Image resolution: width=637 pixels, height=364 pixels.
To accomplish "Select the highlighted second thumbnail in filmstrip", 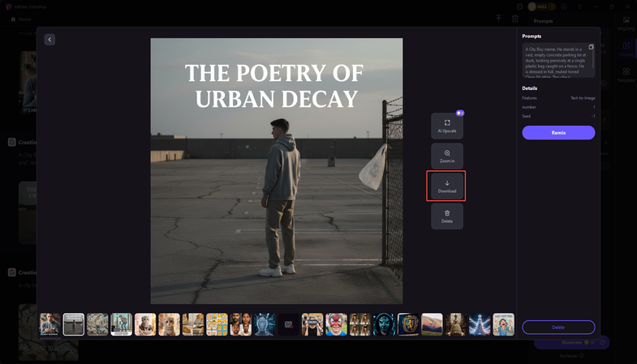I will click(74, 324).
